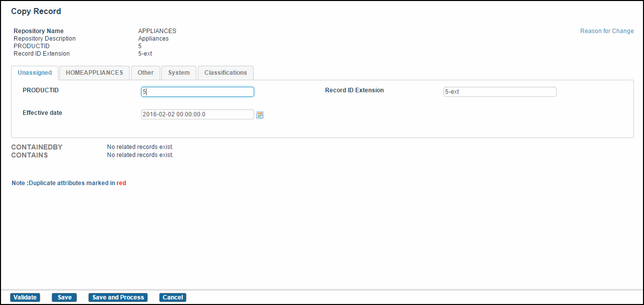Click the Save button
The image size is (644, 305).
pyautogui.click(x=64, y=297)
